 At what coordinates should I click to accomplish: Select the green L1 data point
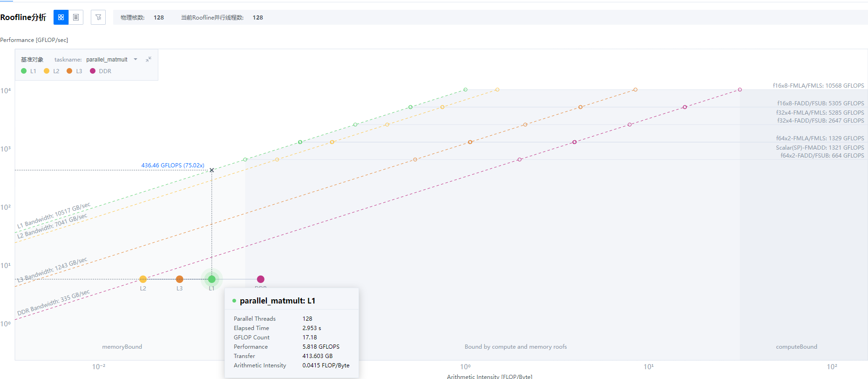[x=212, y=279]
